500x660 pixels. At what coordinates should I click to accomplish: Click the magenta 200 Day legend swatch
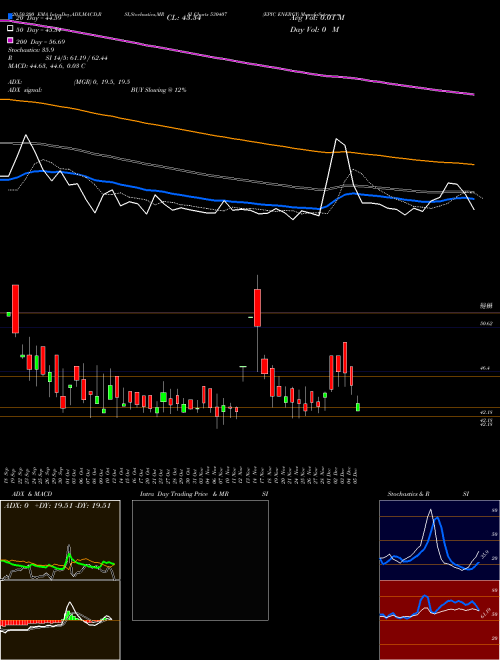tap(10, 40)
